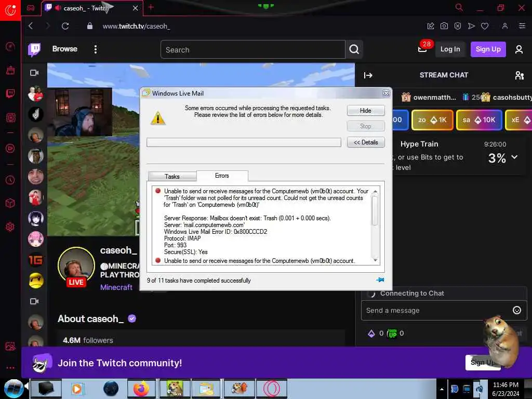Open the Opera sidebar player icon
The height and width of the screenshot is (399, 532).
tap(10, 148)
